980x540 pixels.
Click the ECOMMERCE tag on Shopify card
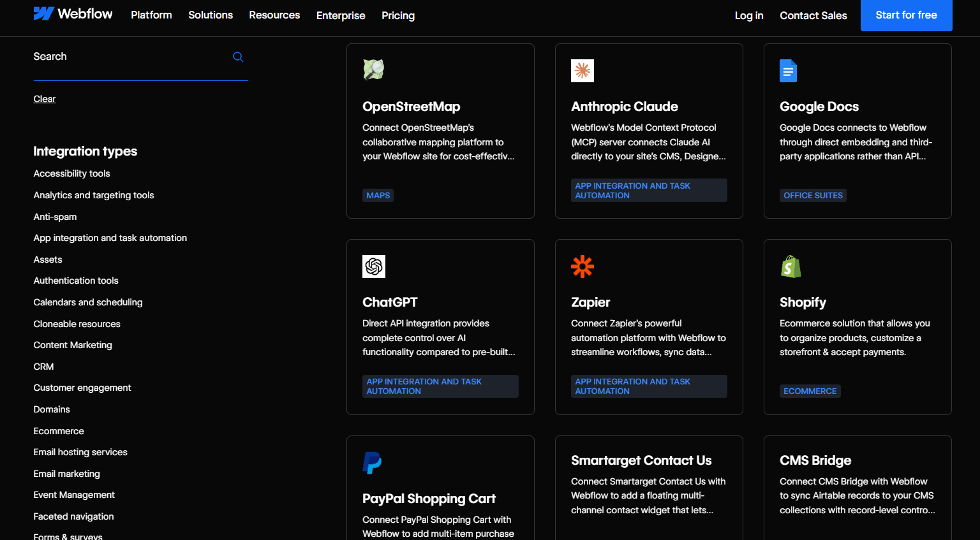810,391
